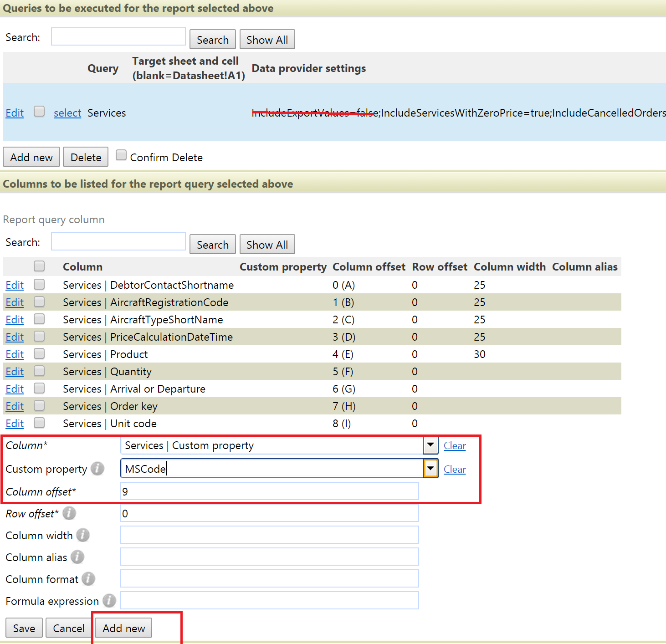Image resolution: width=666 pixels, height=644 pixels.
Task: Click Save to store the new column
Action: pos(24,628)
